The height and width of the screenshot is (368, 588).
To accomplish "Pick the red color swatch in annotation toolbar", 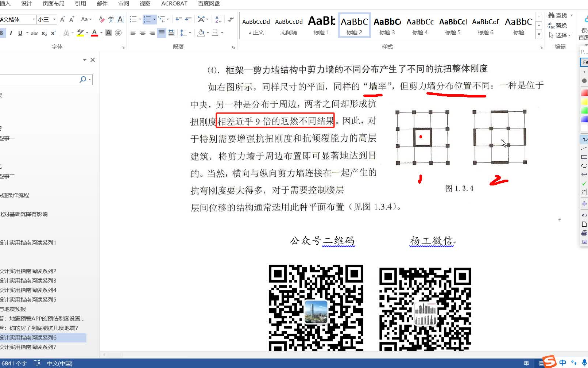I will click(x=584, y=93).
